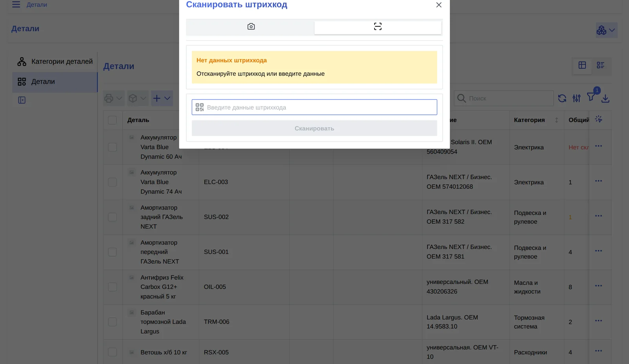The height and width of the screenshot is (364, 629).
Task: Select checkbox for Амортизатор передний ГАЗель NEXT
Action: pos(112,252)
